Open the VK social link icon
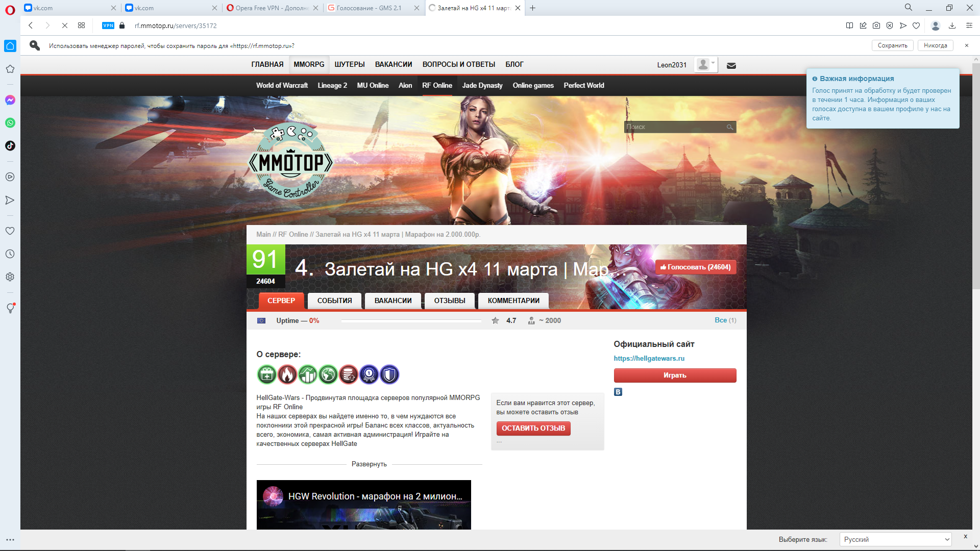 pos(618,392)
